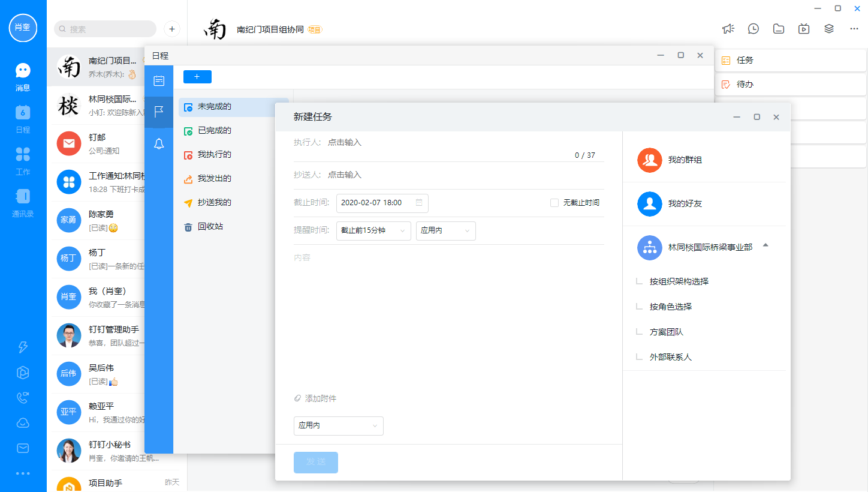Click the layers stack icon in chat header
Image resolution: width=868 pixels, height=492 pixels.
(x=829, y=28)
